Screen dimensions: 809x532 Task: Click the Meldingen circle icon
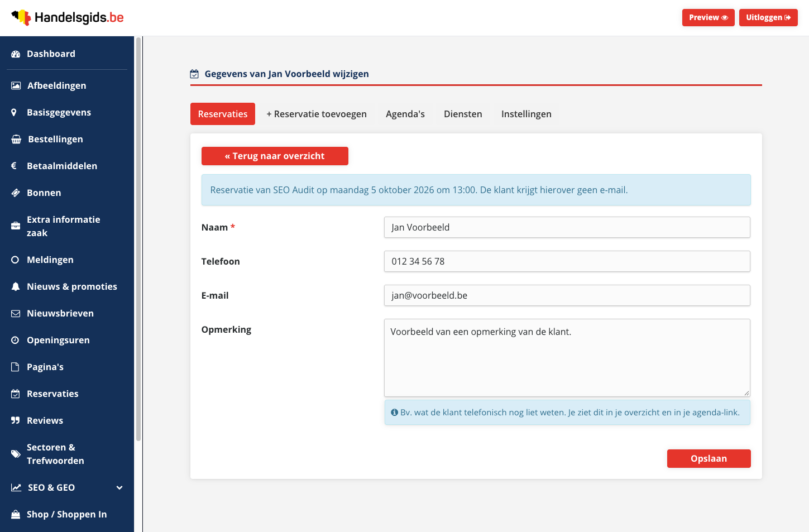tap(15, 260)
